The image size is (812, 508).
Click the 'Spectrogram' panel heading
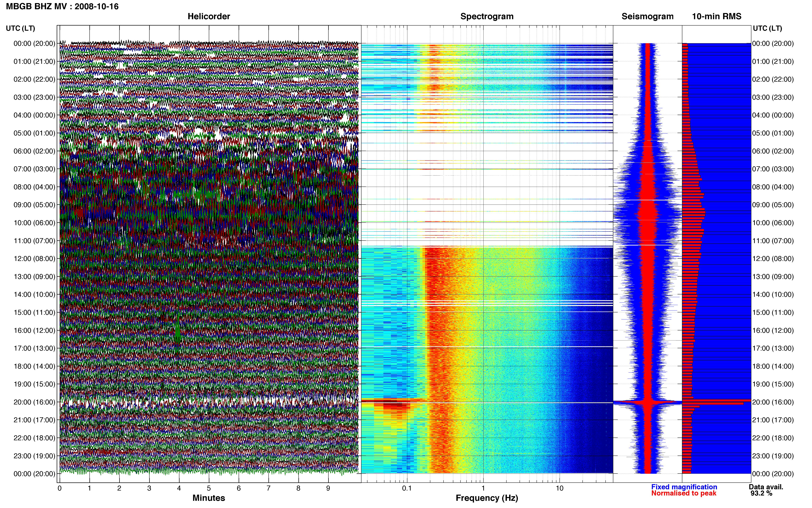click(487, 16)
